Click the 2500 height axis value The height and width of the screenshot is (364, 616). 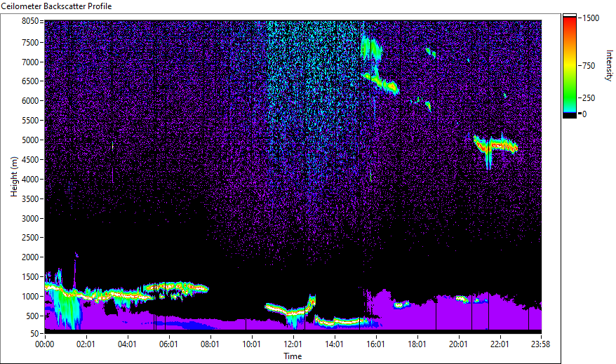(30, 238)
